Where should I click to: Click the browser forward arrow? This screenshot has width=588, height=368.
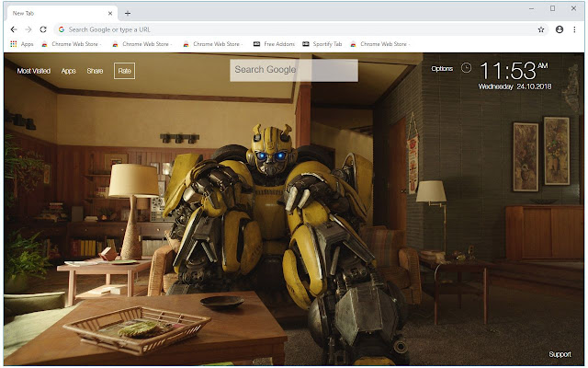pyautogui.click(x=28, y=29)
